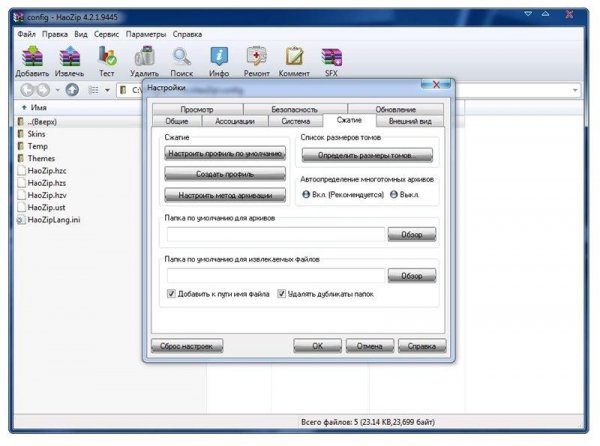Click the view mode list icon

(x=93, y=90)
